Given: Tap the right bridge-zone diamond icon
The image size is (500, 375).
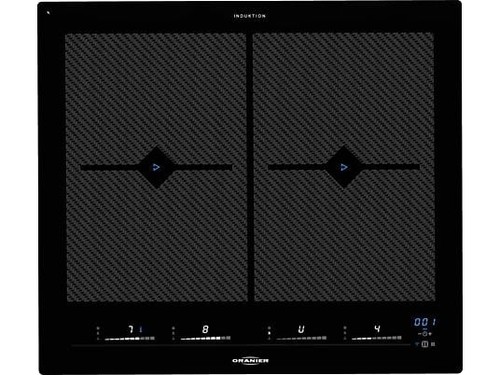Looking at the screenshot, I should click(x=344, y=167).
